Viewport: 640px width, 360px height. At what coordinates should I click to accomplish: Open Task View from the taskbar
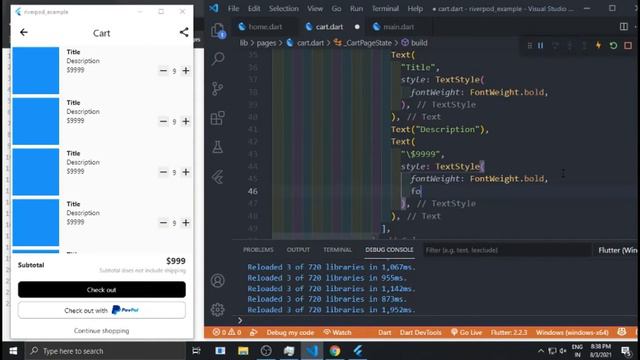pyautogui.click(x=196, y=351)
